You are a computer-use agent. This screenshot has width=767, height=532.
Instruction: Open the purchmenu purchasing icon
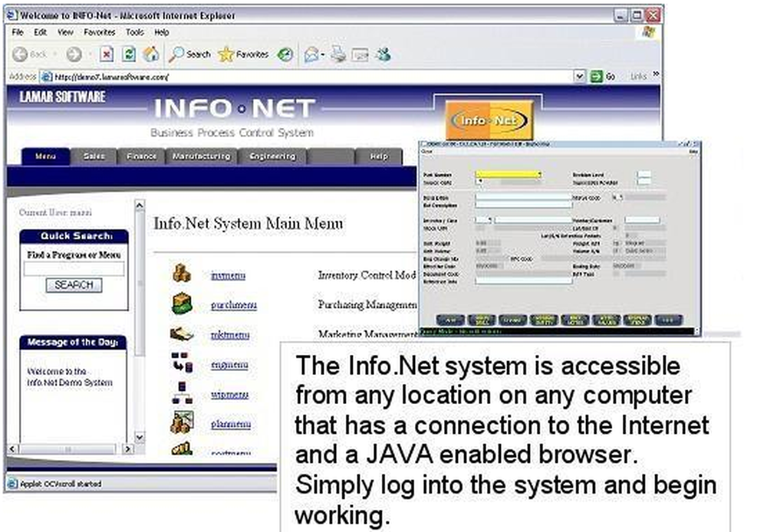click(x=181, y=304)
